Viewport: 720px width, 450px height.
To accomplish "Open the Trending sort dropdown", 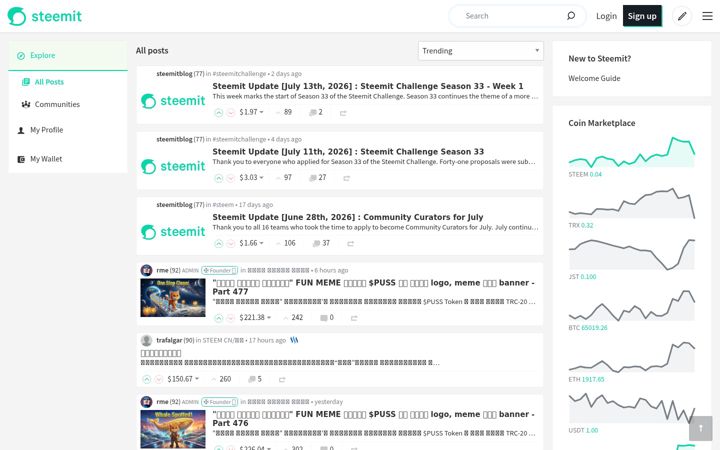I will (480, 51).
